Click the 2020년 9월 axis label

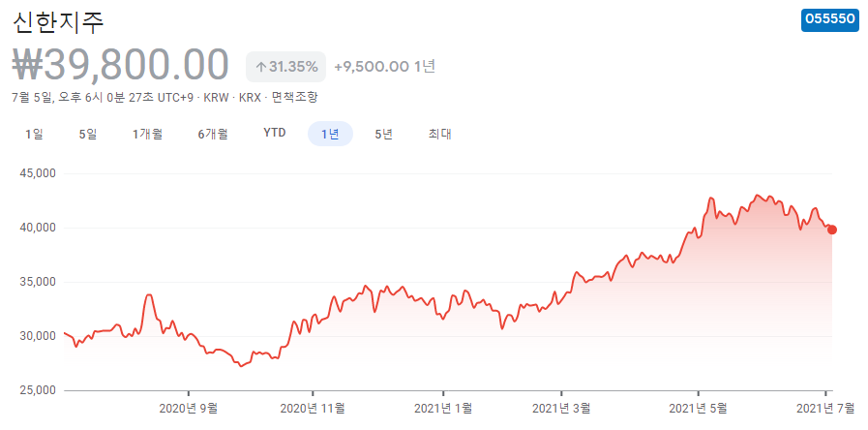pos(189,409)
